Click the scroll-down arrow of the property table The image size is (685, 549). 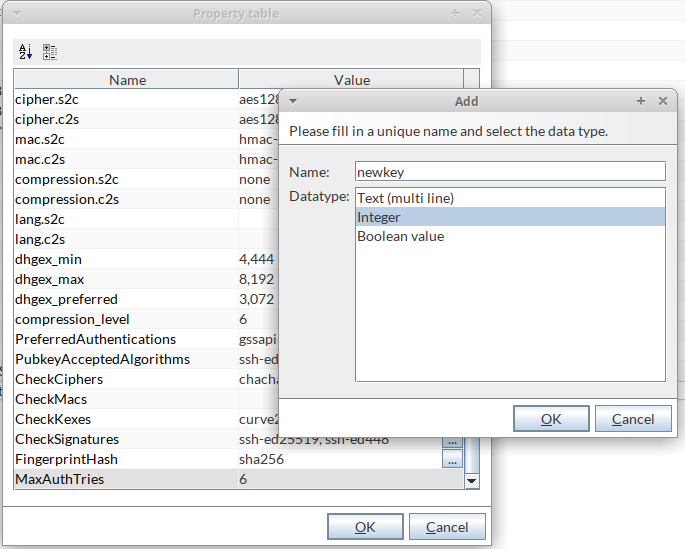(x=472, y=481)
